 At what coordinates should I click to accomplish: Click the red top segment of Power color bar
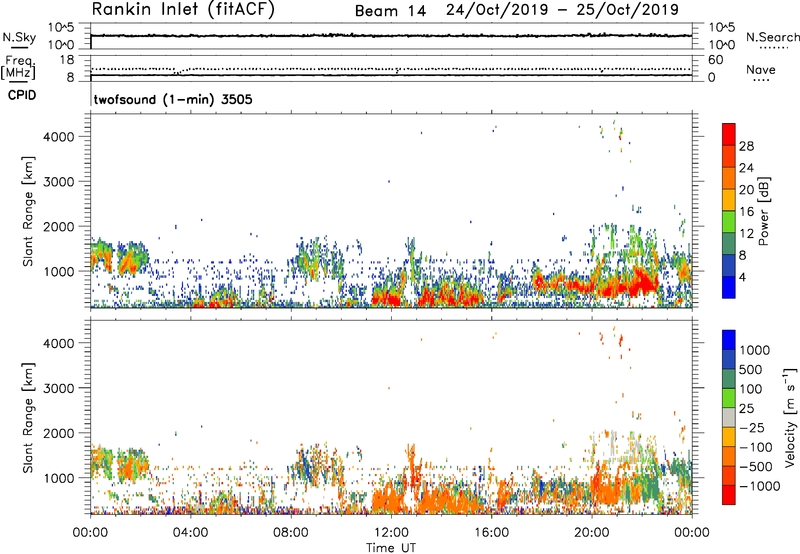[729, 134]
